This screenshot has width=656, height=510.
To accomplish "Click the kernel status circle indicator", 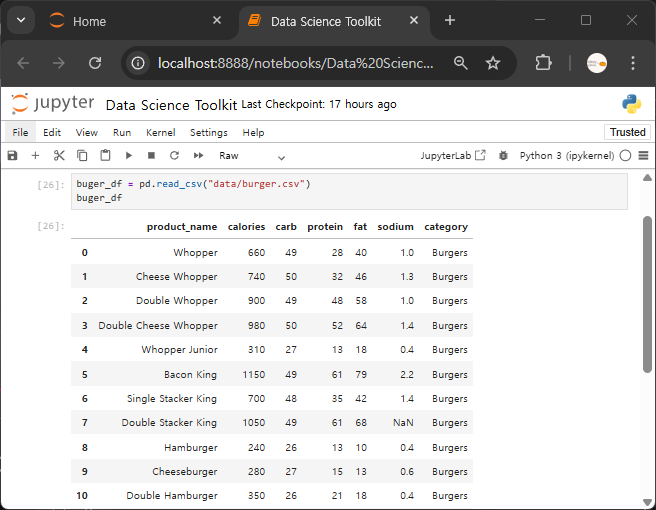I will [625, 156].
